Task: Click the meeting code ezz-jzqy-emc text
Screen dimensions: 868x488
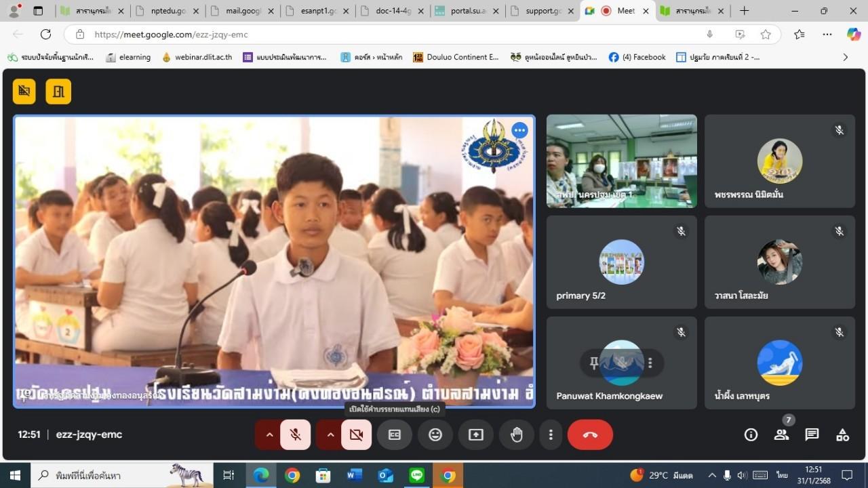Action: pyautogui.click(x=89, y=434)
